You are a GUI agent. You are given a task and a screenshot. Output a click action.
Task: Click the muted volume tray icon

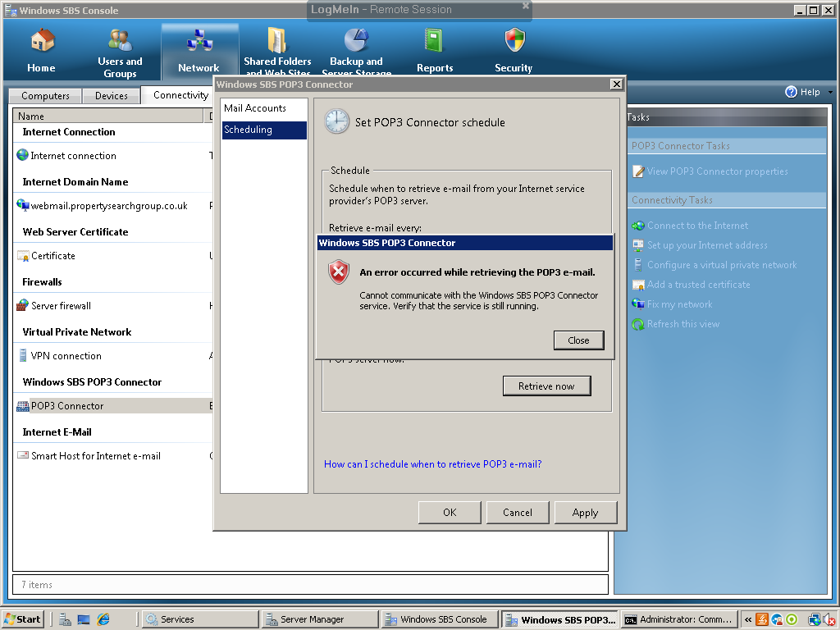(829, 620)
